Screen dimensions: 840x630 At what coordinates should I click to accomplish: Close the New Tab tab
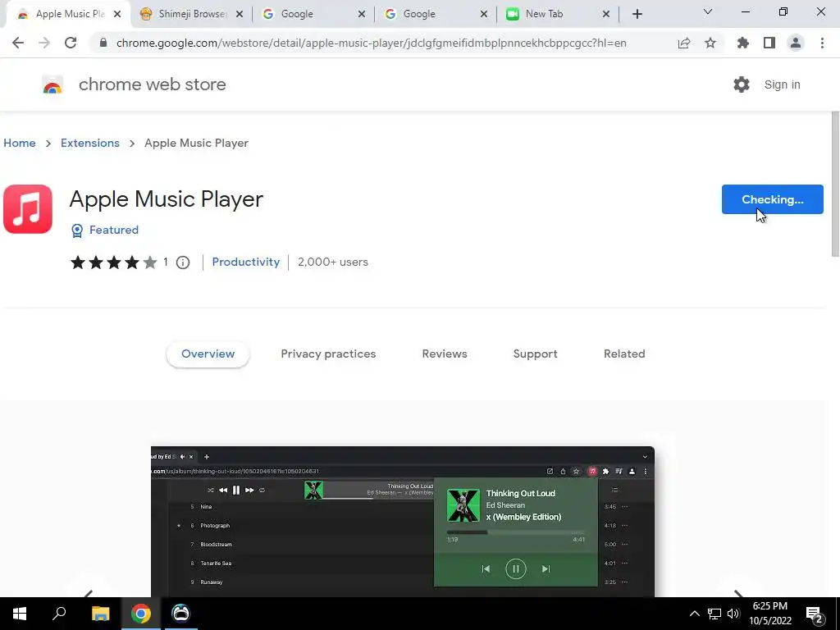(606, 14)
